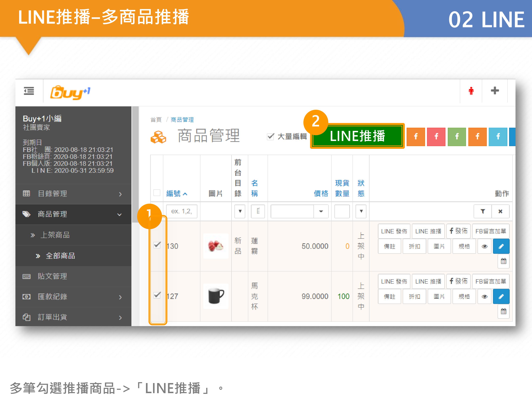
Task: Open the 狀態 filter dropdown
Action: coord(361,211)
